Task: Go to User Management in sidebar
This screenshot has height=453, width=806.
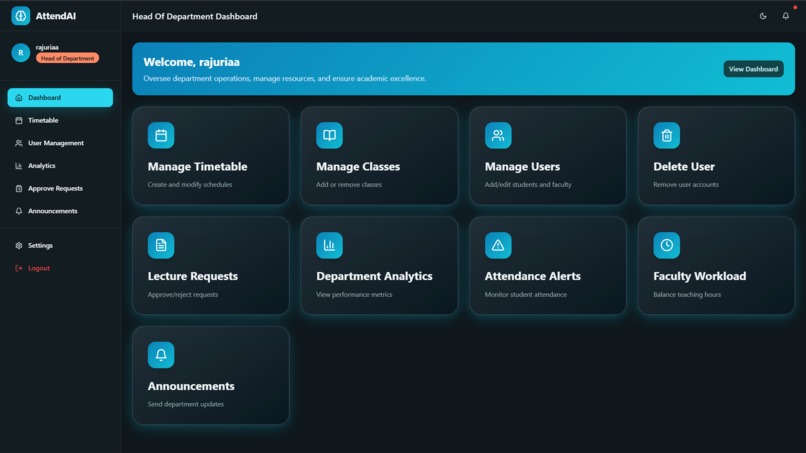Action: click(x=60, y=143)
